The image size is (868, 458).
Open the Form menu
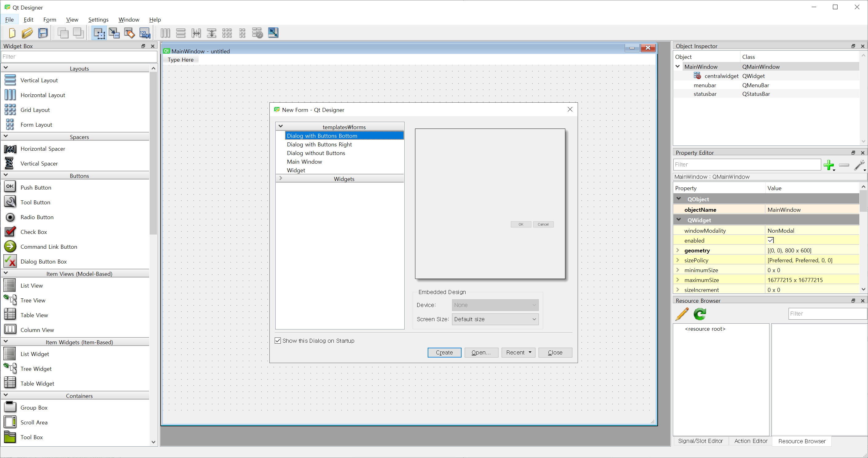click(x=50, y=19)
